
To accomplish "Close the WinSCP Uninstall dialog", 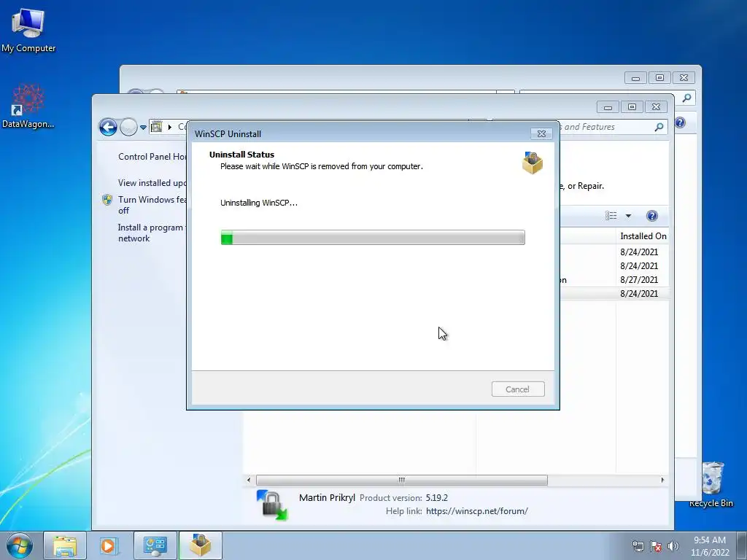I will 542,134.
